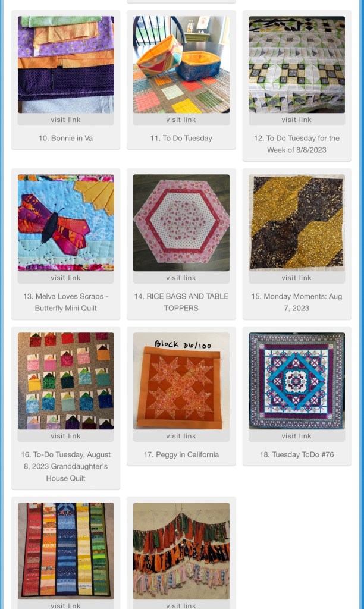Open the fabric rag garland thumbnail
The image size is (364, 609).
pos(181,551)
